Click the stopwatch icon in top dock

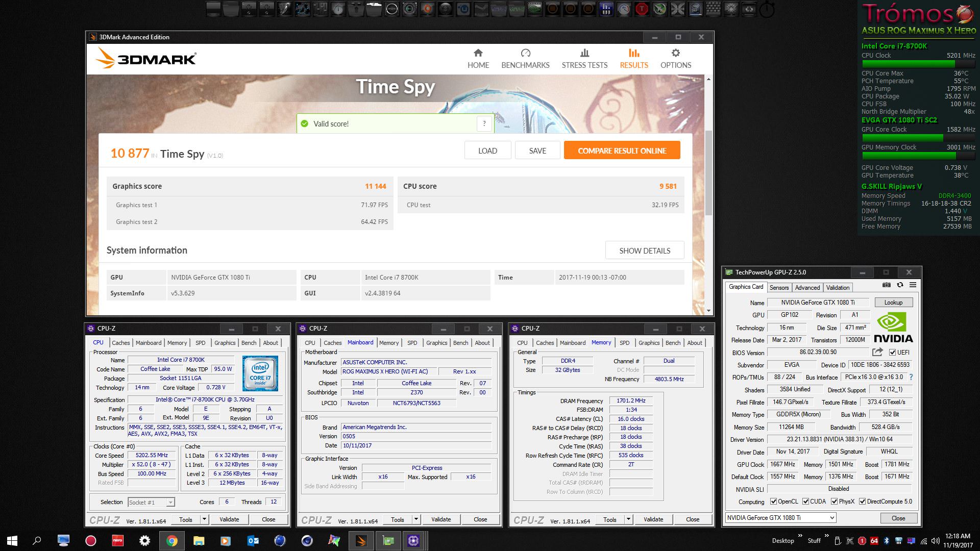click(x=766, y=9)
